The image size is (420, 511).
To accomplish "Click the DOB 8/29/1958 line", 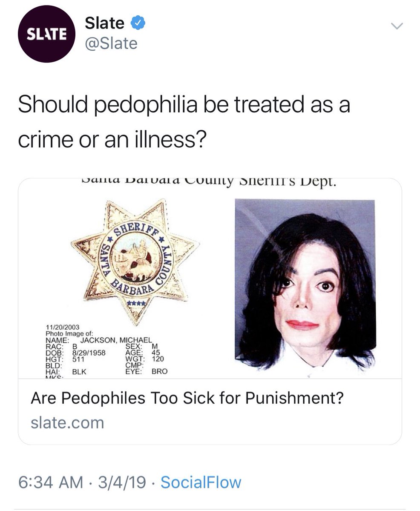I will (75, 353).
